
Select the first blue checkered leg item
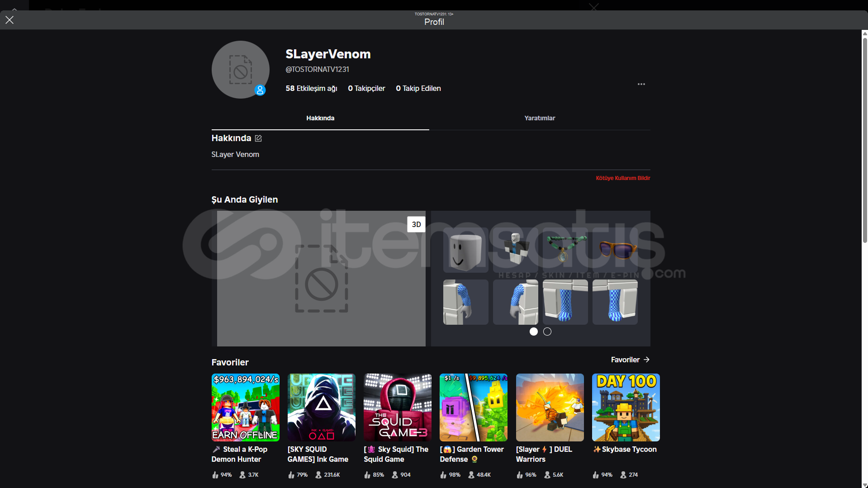pos(565,302)
